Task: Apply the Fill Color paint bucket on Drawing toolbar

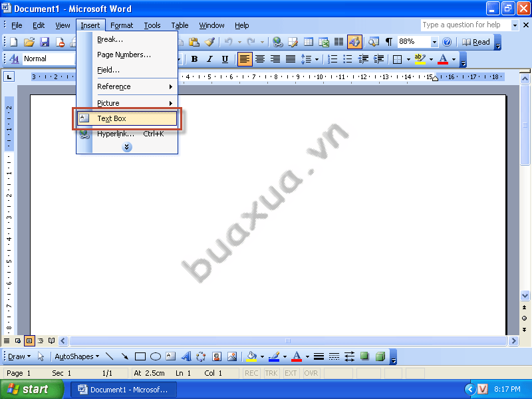Action: (251, 356)
